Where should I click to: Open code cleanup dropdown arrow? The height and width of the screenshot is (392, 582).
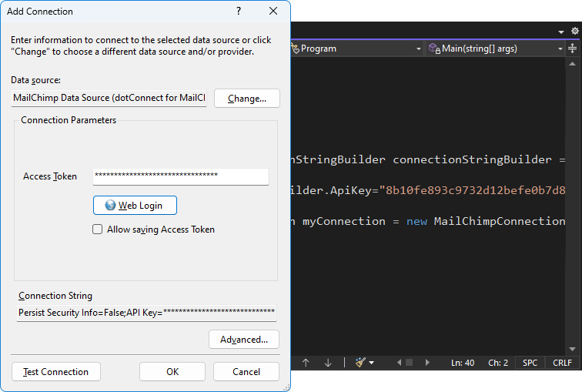tap(372, 363)
